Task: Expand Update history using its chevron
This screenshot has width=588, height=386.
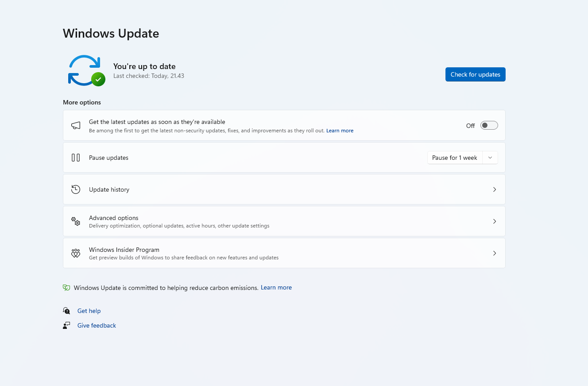Action: point(495,189)
